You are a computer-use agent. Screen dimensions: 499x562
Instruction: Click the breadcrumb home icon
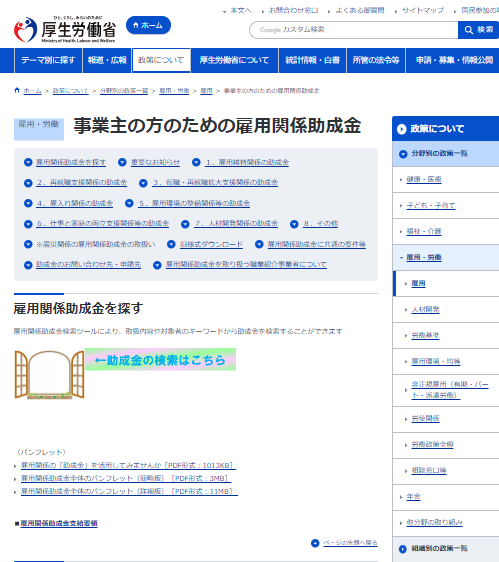click(x=17, y=90)
